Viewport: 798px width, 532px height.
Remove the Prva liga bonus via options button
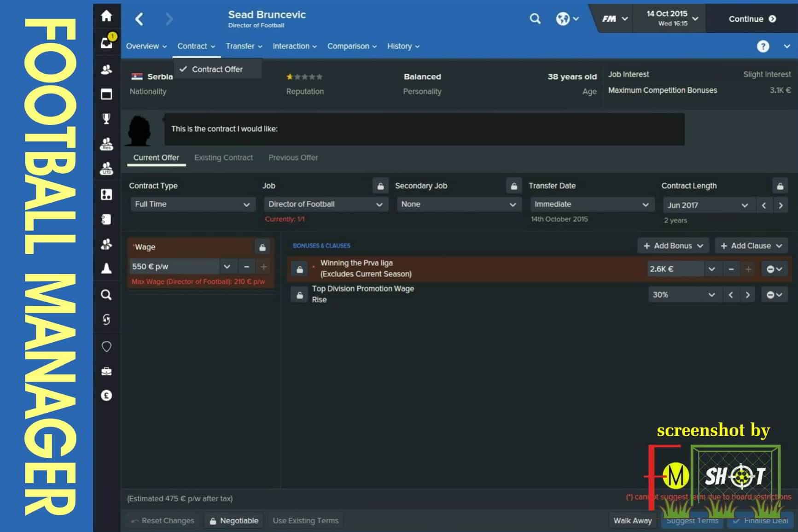pyautogui.click(x=775, y=269)
